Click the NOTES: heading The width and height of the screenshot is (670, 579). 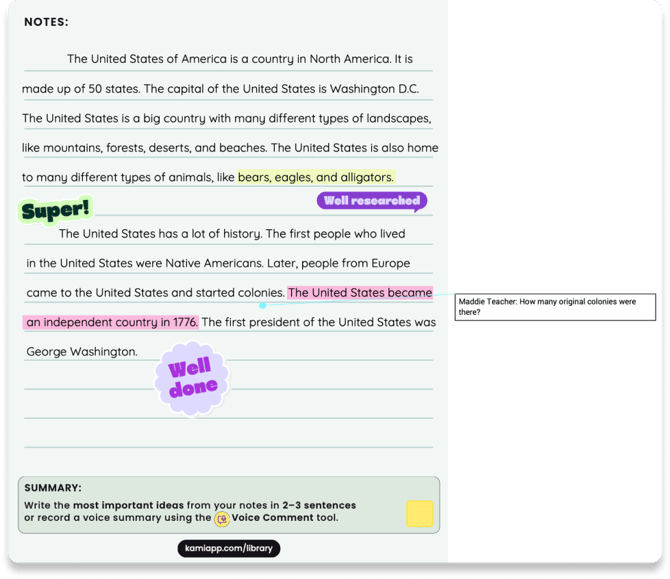[x=46, y=22]
